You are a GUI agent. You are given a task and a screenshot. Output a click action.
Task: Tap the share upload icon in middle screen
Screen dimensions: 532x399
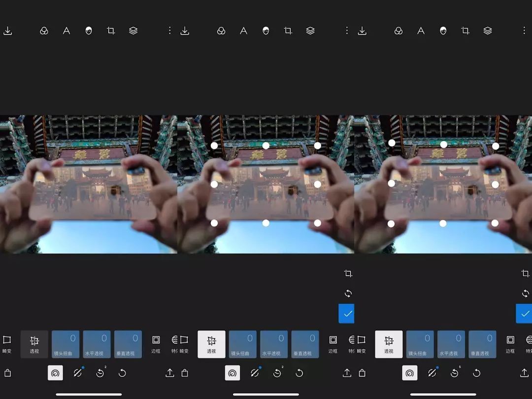(x=347, y=373)
